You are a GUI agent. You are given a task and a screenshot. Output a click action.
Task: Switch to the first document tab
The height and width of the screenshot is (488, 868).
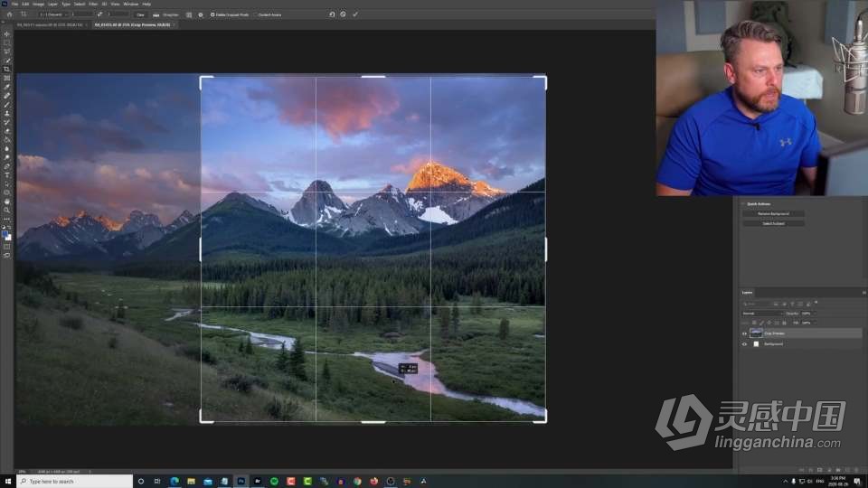(51, 25)
